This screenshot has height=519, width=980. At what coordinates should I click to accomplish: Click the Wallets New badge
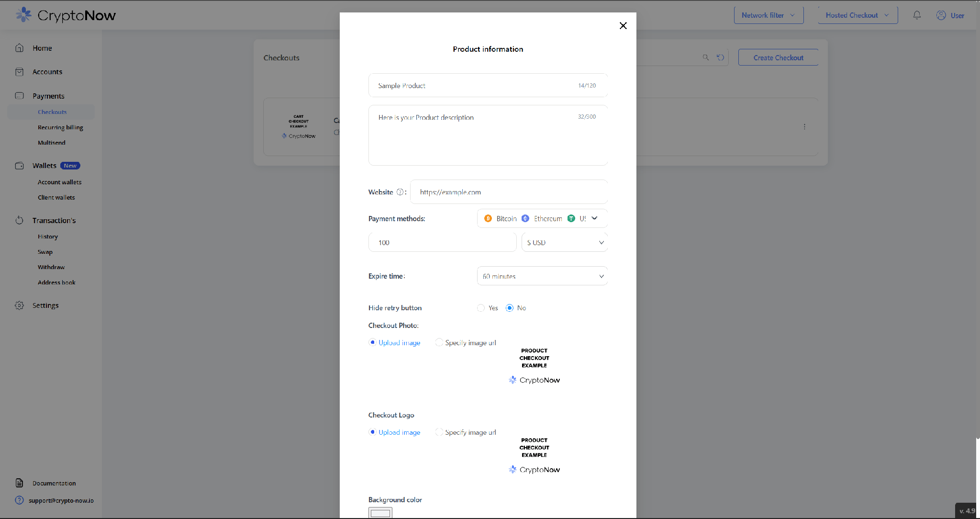point(70,166)
